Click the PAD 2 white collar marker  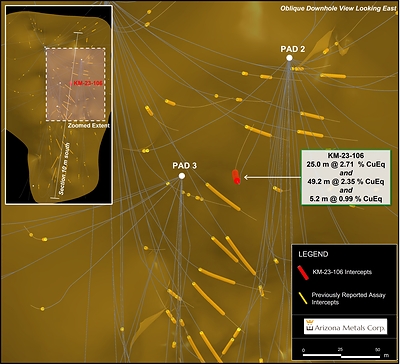pos(289,58)
